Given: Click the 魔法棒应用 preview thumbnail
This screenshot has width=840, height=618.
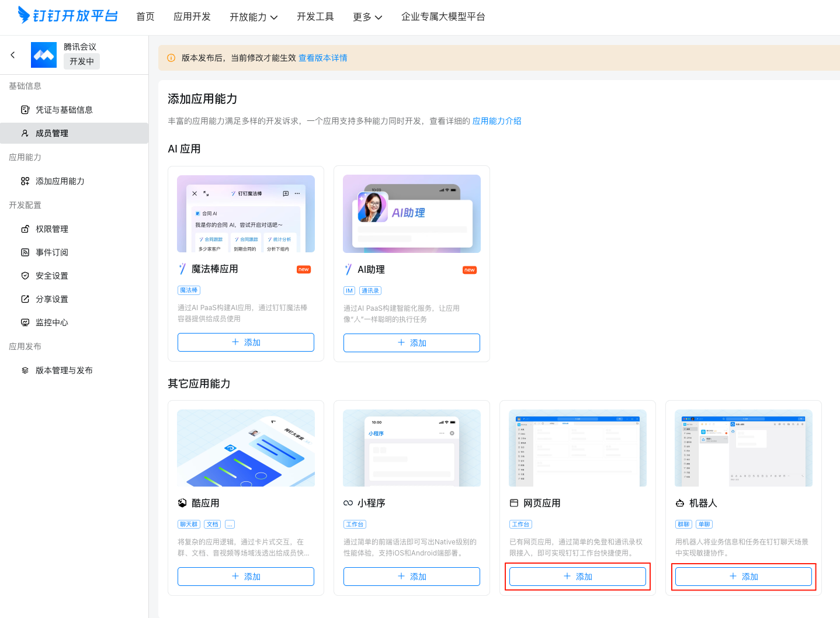Looking at the screenshot, I should pyautogui.click(x=246, y=214).
